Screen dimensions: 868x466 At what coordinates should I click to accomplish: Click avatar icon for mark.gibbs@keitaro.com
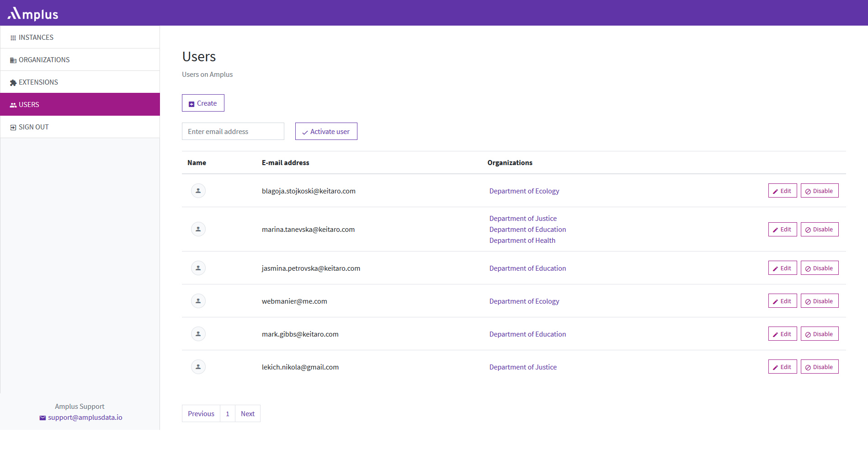[198, 334]
